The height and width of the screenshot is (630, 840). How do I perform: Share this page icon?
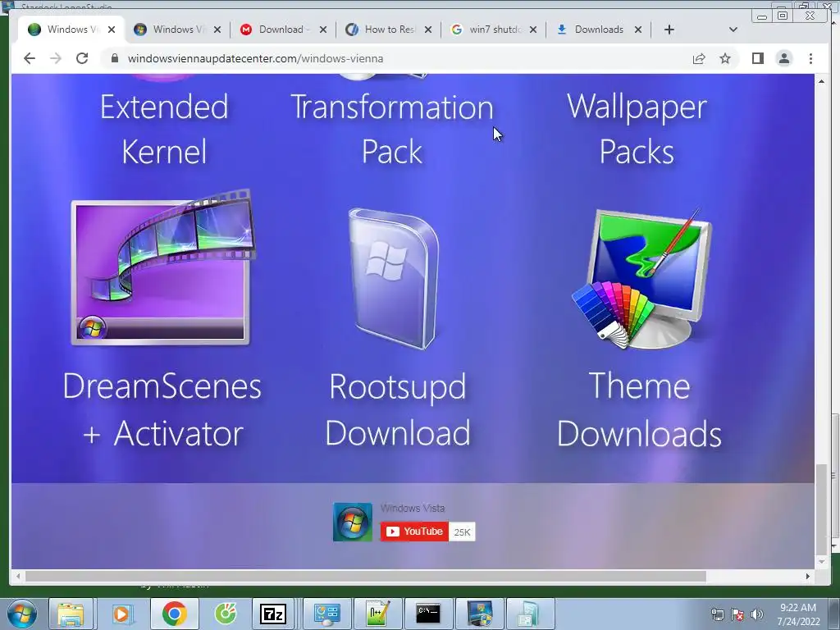tap(699, 58)
